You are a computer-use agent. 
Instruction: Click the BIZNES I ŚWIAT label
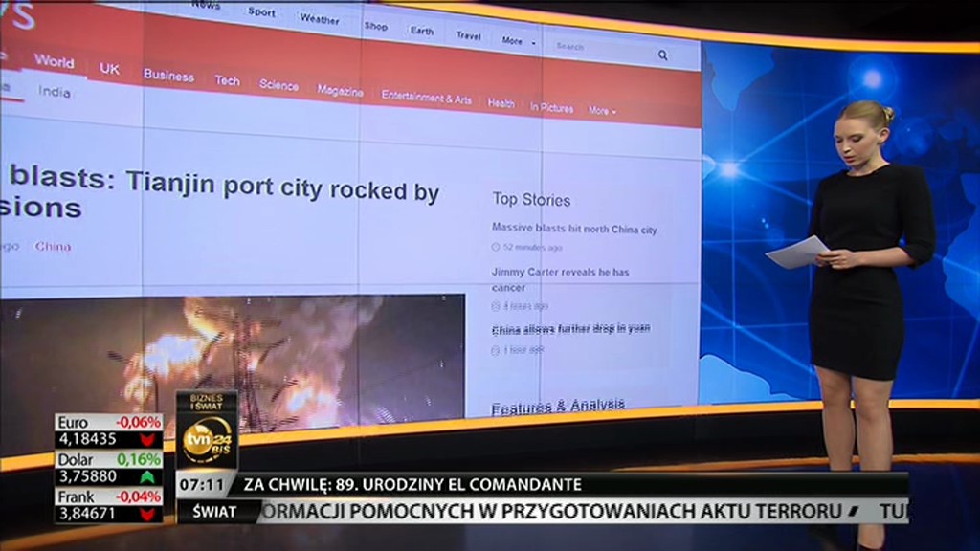pyautogui.click(x=207, y=402)
